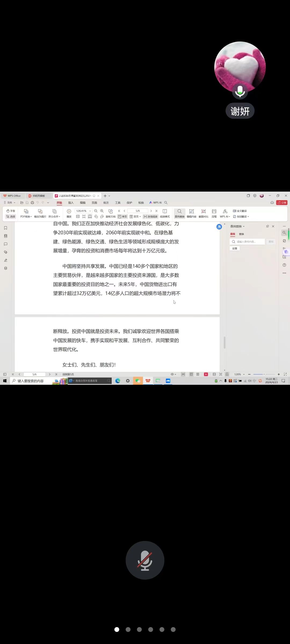The image size is (290, 644).
Task: Open the 查找替换 panel title dropdown
Action: click(x=237, y=226)
